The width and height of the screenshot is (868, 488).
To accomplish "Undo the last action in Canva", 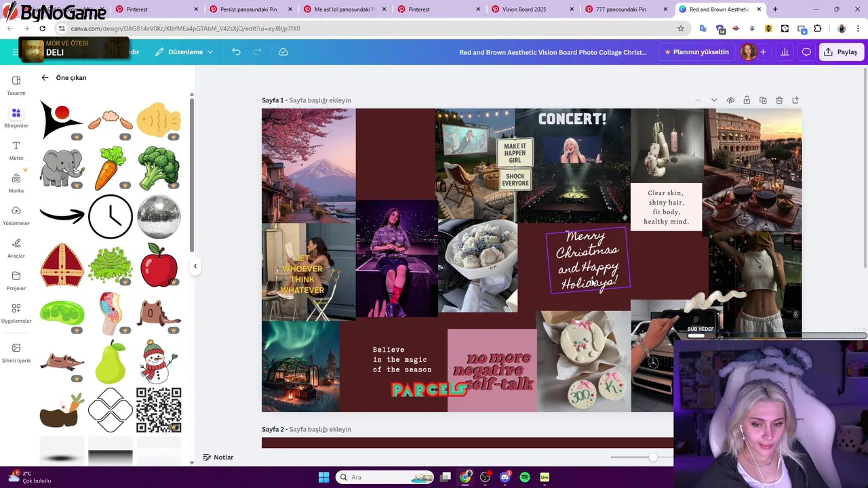I will tap(236, 52).
